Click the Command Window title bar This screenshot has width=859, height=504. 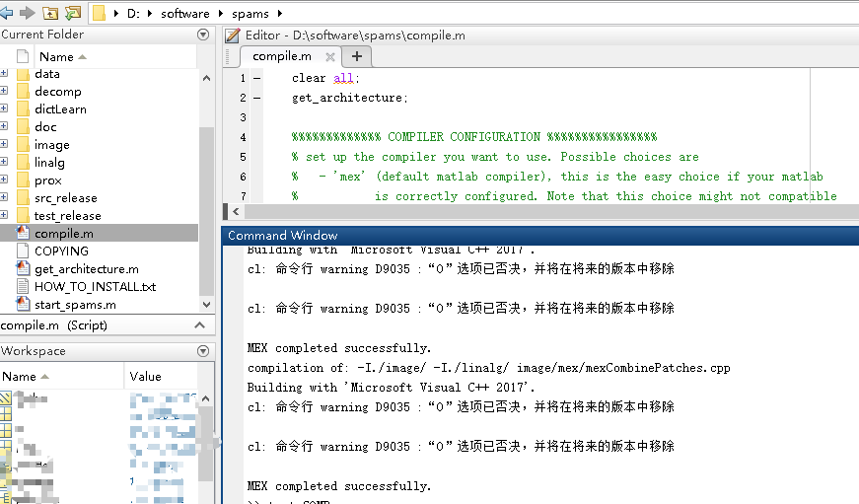[540, 236]
